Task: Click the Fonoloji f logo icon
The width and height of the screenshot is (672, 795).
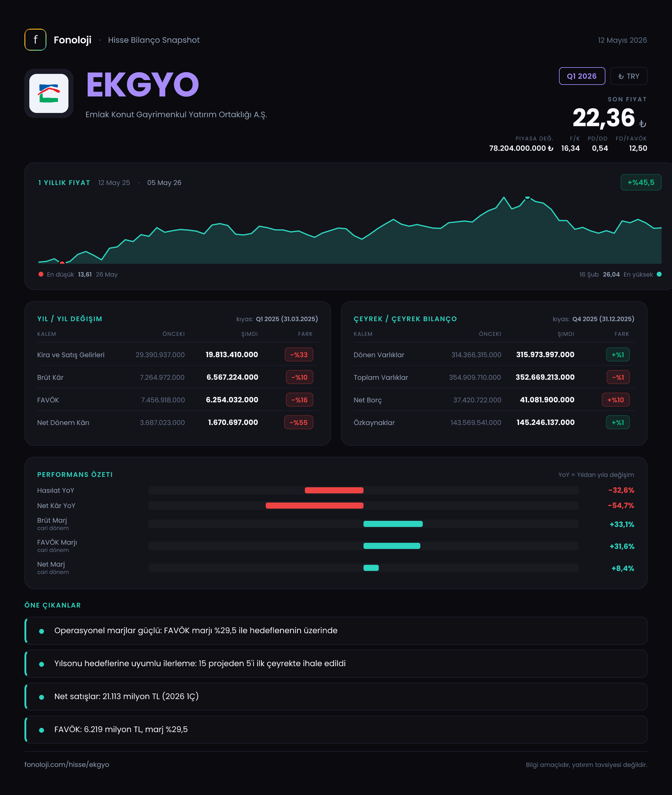Action: pos(35,40)
